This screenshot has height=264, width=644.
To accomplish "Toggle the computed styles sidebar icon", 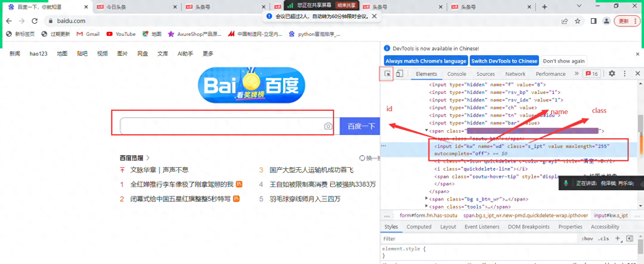I will [x=630, y=239].
